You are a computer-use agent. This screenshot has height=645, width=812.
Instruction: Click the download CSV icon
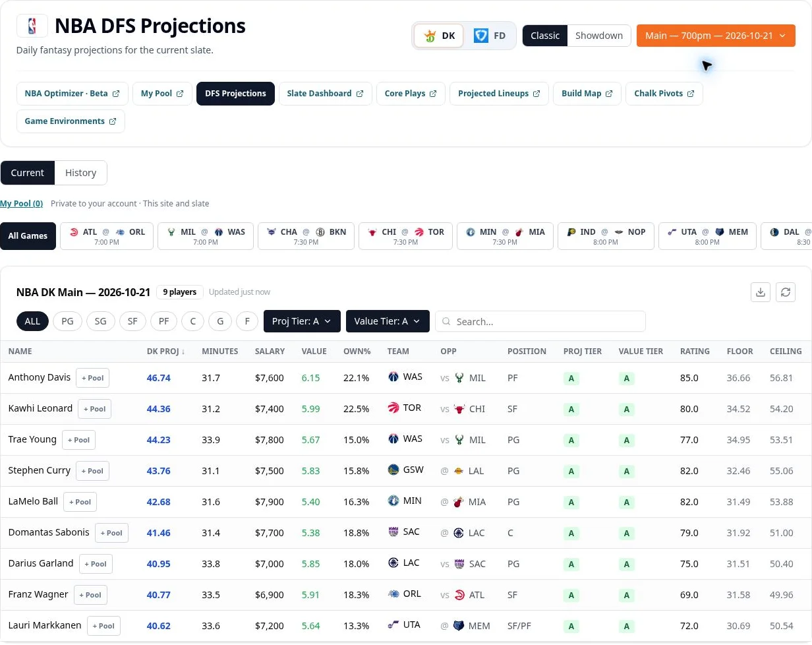click(761, 292)
